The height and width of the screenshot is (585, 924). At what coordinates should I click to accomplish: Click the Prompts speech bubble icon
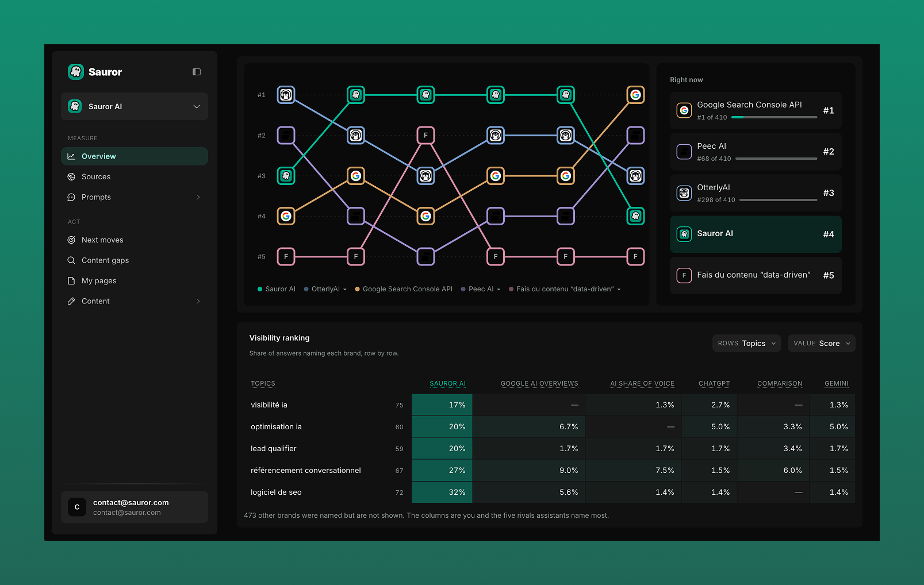click(71, 197)
